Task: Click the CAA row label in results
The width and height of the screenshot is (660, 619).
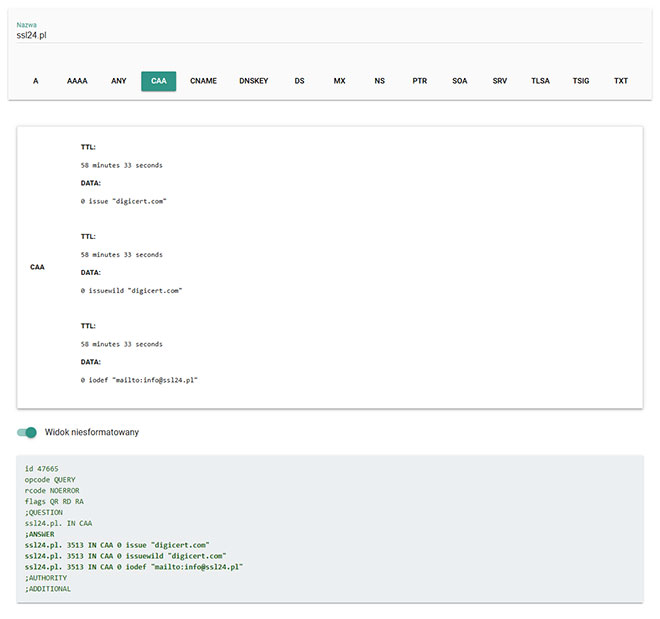Action: coord(37,267)
